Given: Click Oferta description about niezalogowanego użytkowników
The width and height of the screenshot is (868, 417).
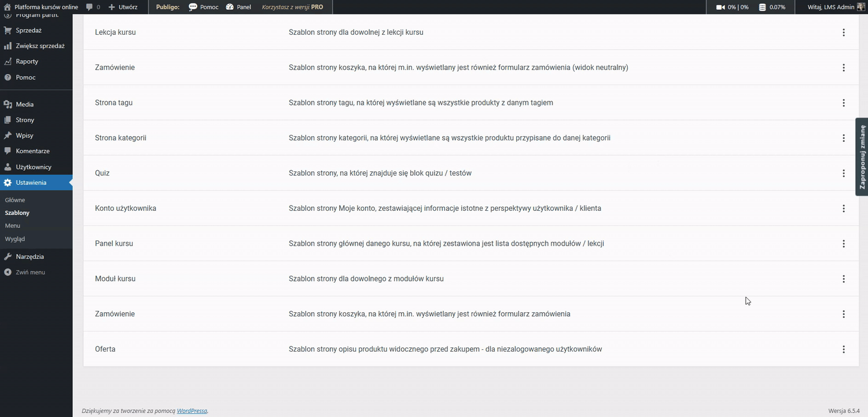Looking at the screenshot, I should pos(445,349).
